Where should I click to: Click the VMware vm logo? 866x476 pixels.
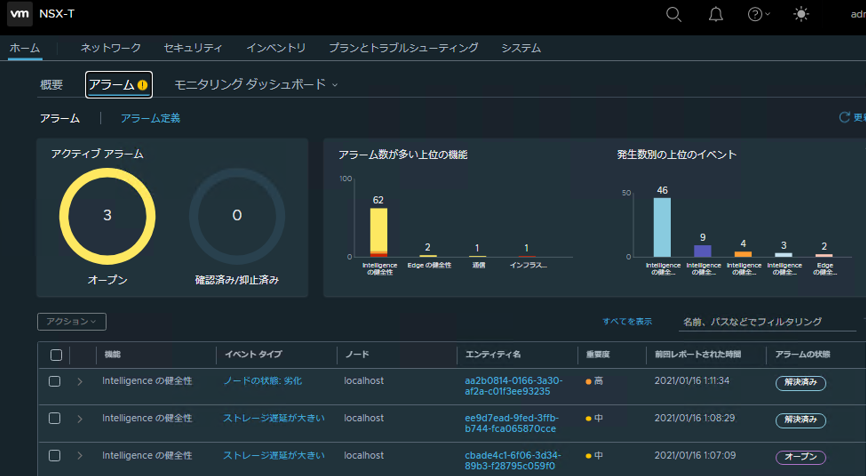[x=20, y=14]
